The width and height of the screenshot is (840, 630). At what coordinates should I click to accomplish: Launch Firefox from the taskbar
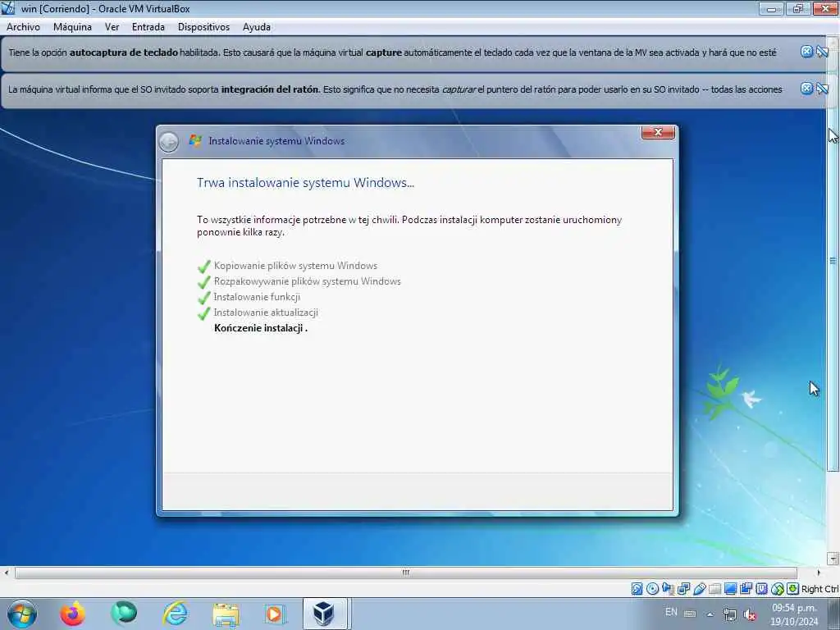72,614
